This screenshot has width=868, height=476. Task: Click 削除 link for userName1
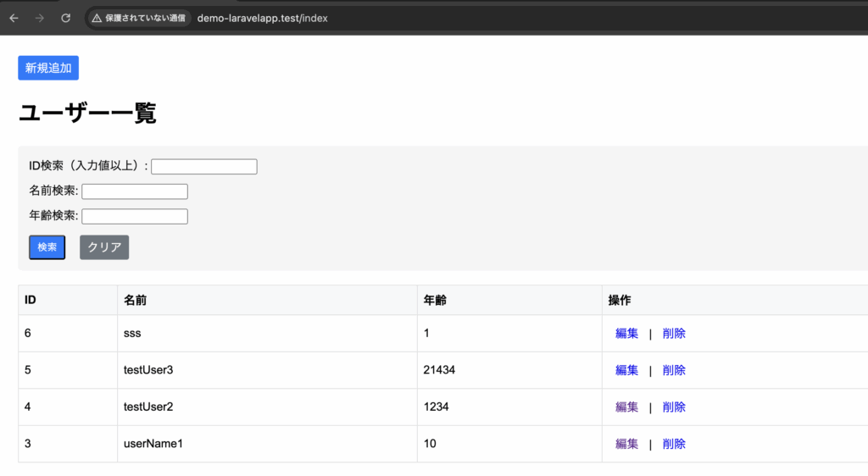tap(674, 444)
